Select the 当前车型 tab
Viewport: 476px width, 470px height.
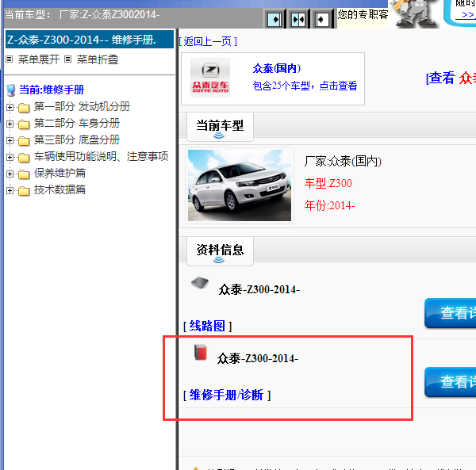[x=220, y=127]
